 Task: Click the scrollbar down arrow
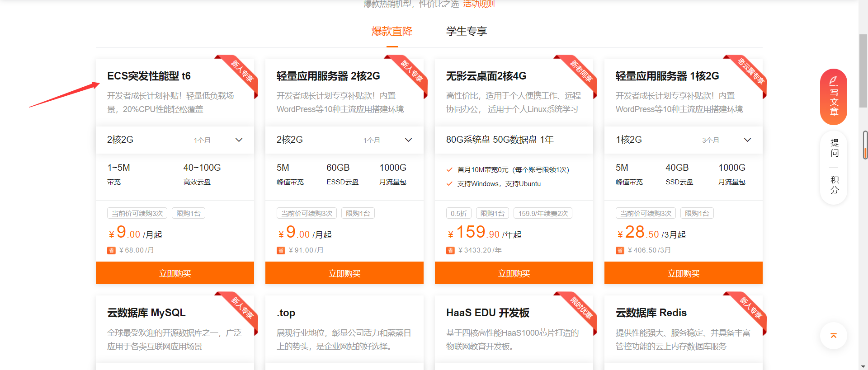coord(863,366)
